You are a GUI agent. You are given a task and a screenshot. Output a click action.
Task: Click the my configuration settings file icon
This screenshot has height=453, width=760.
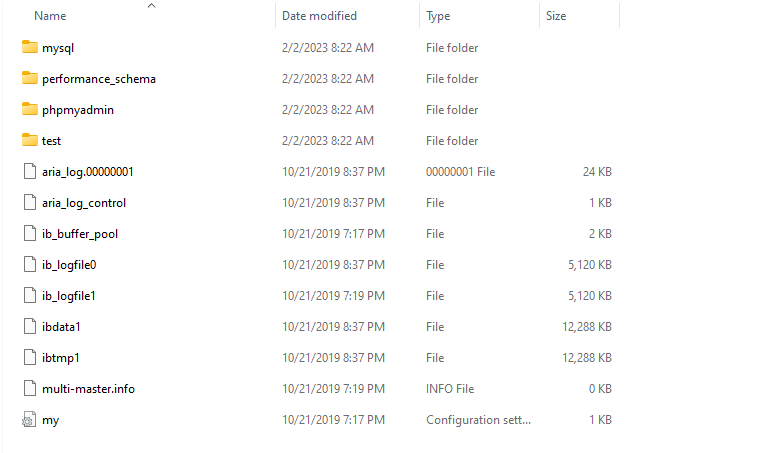[29, 420]
